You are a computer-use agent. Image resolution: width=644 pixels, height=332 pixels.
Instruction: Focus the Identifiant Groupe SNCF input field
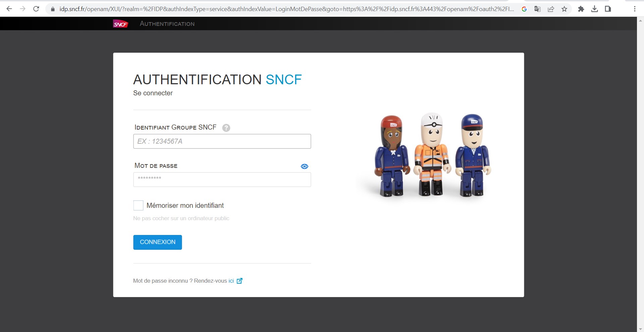click(x=222, y=141)
